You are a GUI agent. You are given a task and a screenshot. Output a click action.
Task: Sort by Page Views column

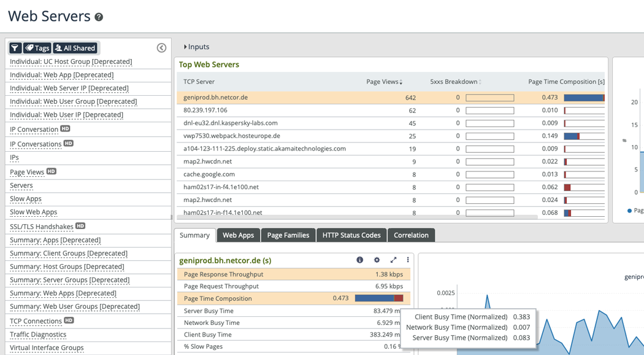(x=384, y=82)
